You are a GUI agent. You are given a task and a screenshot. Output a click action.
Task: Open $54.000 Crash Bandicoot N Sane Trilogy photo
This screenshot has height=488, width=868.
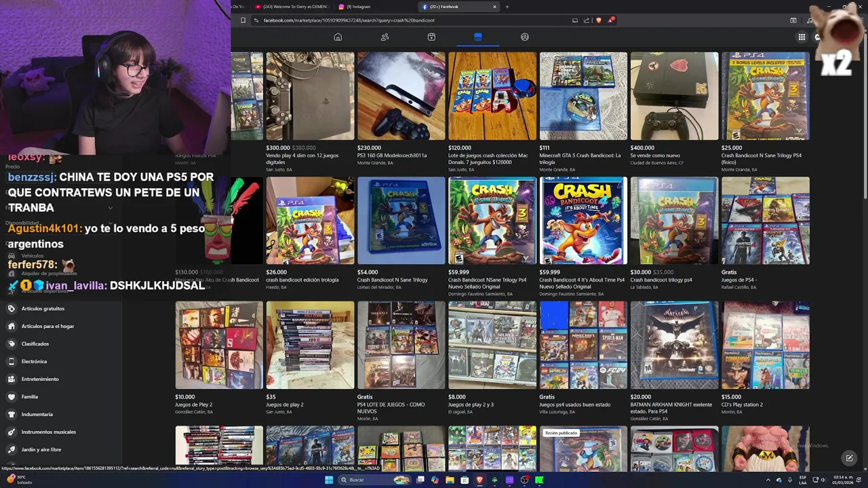coord(401,221)
